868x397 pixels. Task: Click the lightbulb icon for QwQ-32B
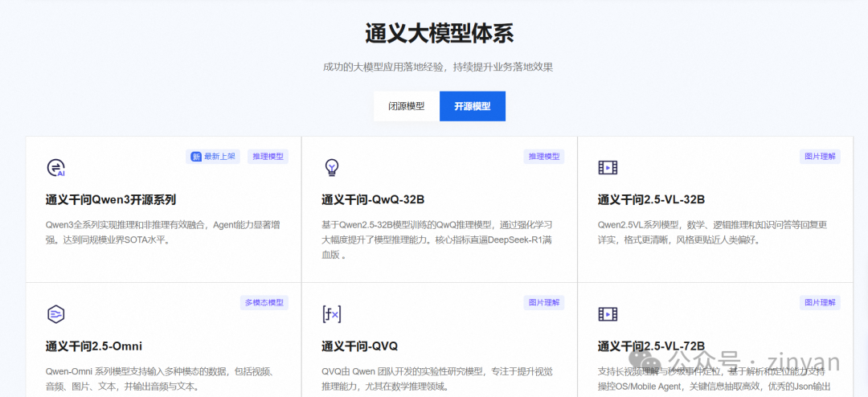click(x=332, y=167)
